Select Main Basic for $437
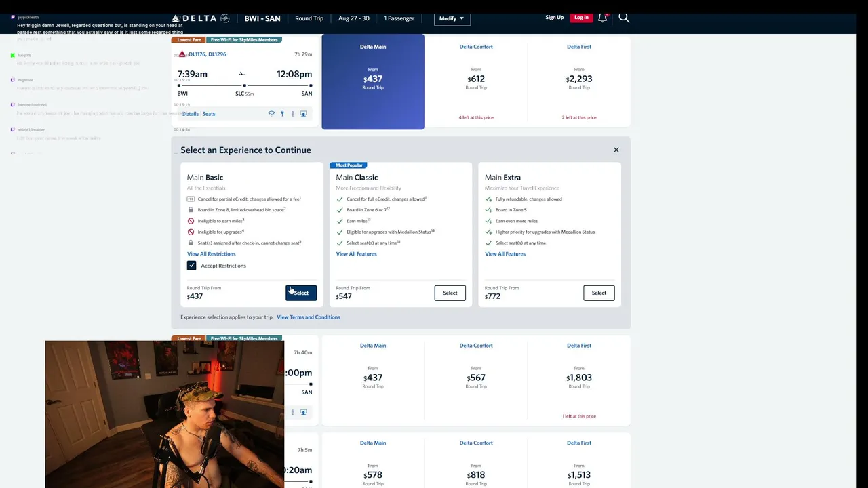 301,293
